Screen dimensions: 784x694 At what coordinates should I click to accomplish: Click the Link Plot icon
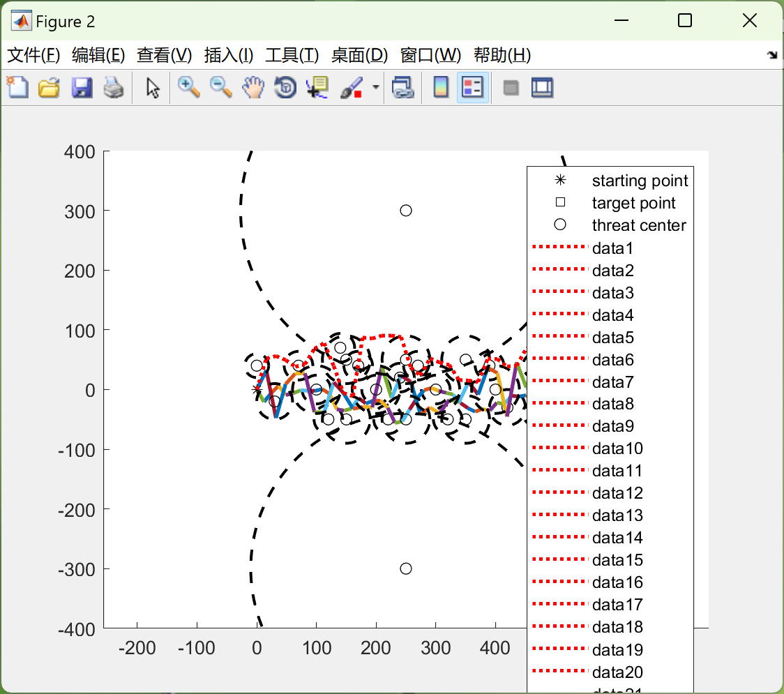(403, 87)
